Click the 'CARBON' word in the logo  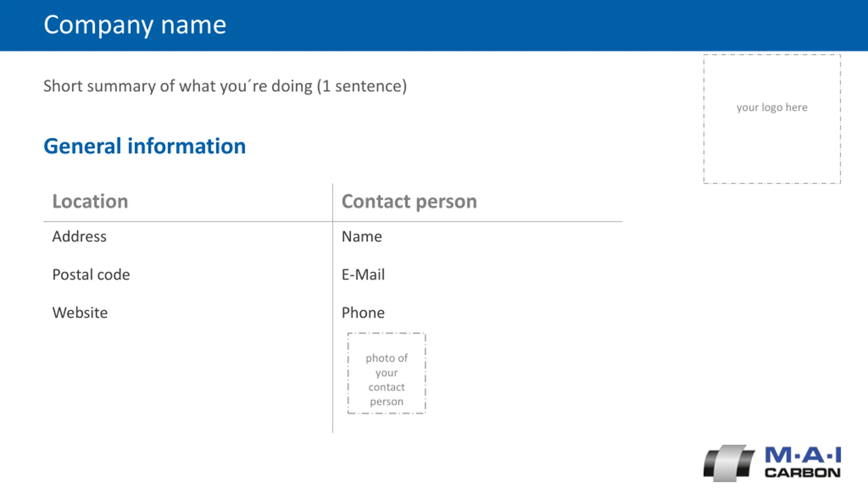pyautogui.click(x=803, y=473)
